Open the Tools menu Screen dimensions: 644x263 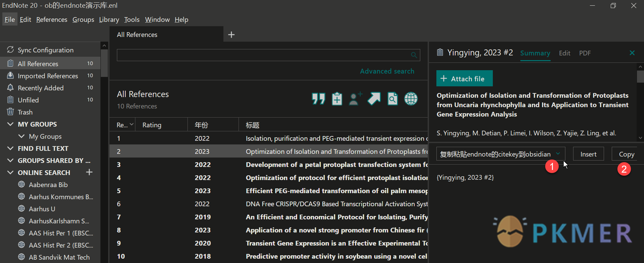(x=132, y=19)
